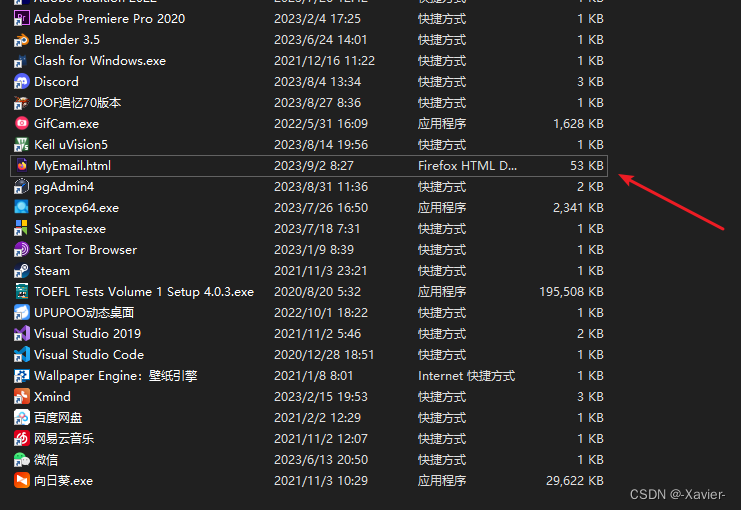Click the Firefox HTML D... type cell
The height and width of the screenshot is (510, 741).
[467, 166]
